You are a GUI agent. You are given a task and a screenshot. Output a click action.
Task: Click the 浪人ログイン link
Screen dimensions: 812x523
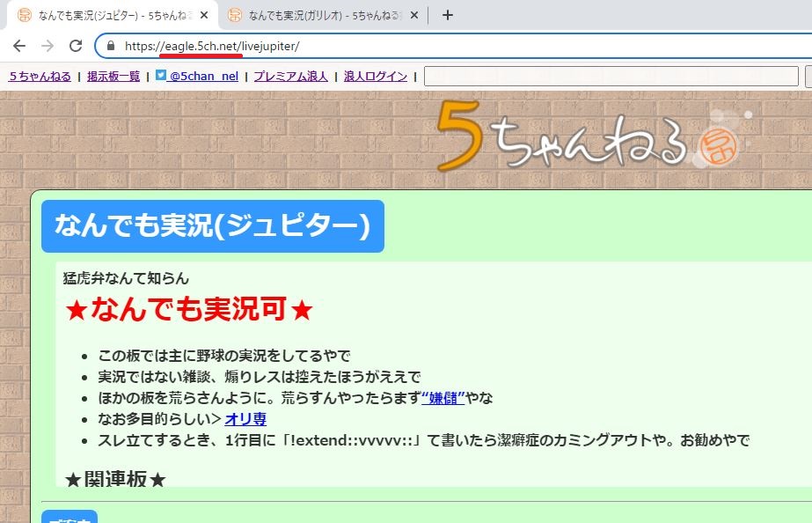point(375,76)
